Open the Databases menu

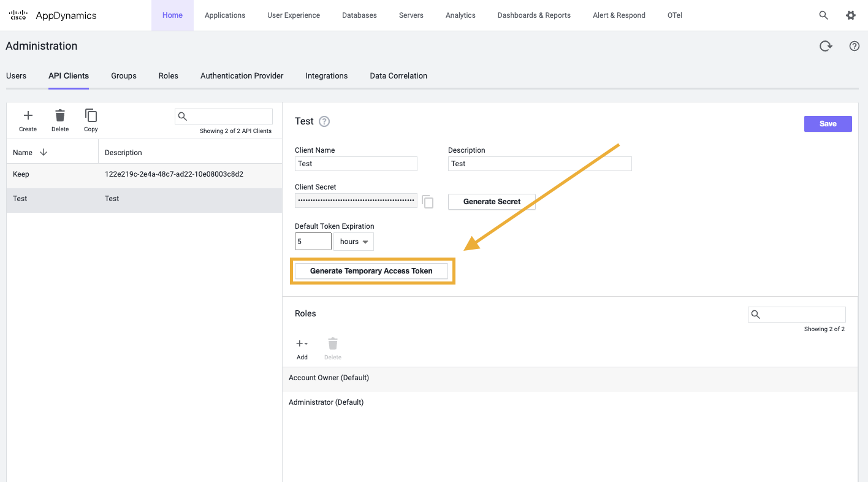359,15
